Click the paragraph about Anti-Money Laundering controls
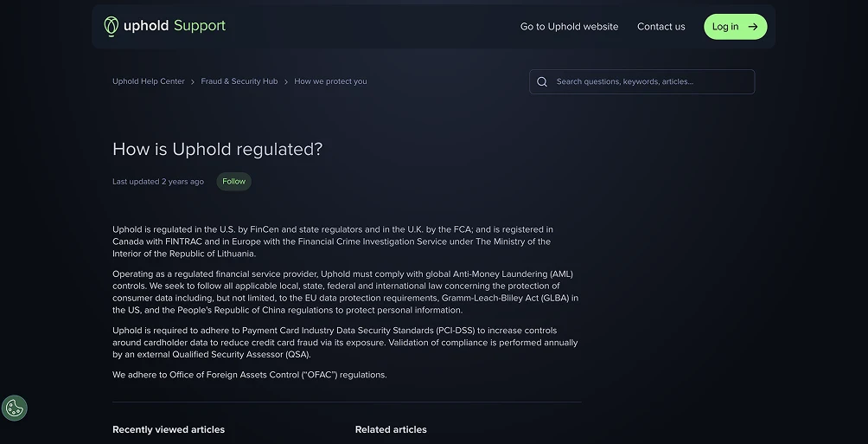868x444 pixels. (346, 293)
